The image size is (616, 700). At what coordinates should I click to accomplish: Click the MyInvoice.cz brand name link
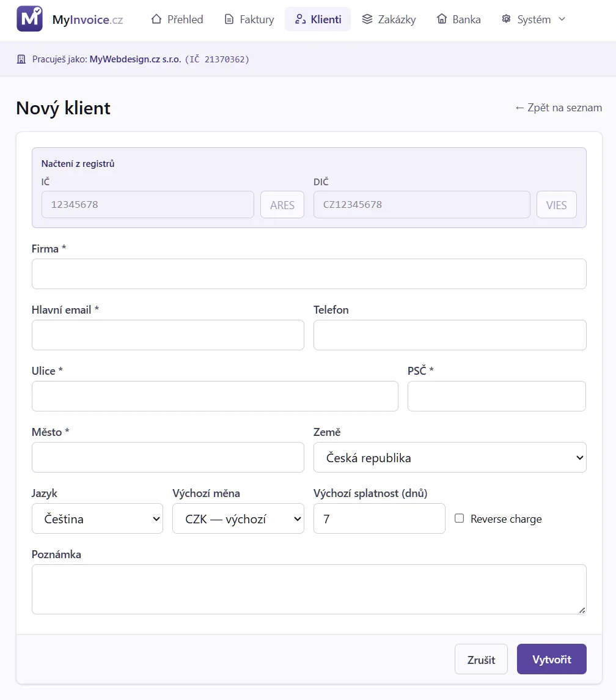pos(87,20)
